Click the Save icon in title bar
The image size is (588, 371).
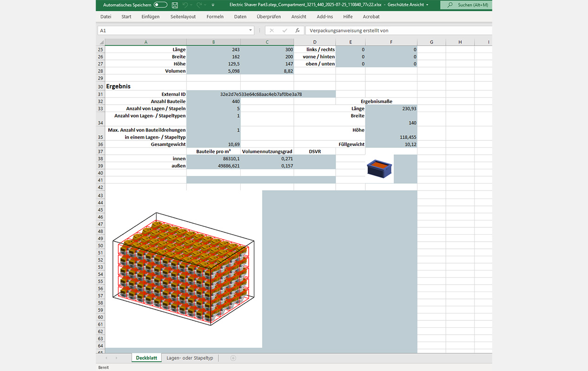pyautogui.click(x=175, y=5)
